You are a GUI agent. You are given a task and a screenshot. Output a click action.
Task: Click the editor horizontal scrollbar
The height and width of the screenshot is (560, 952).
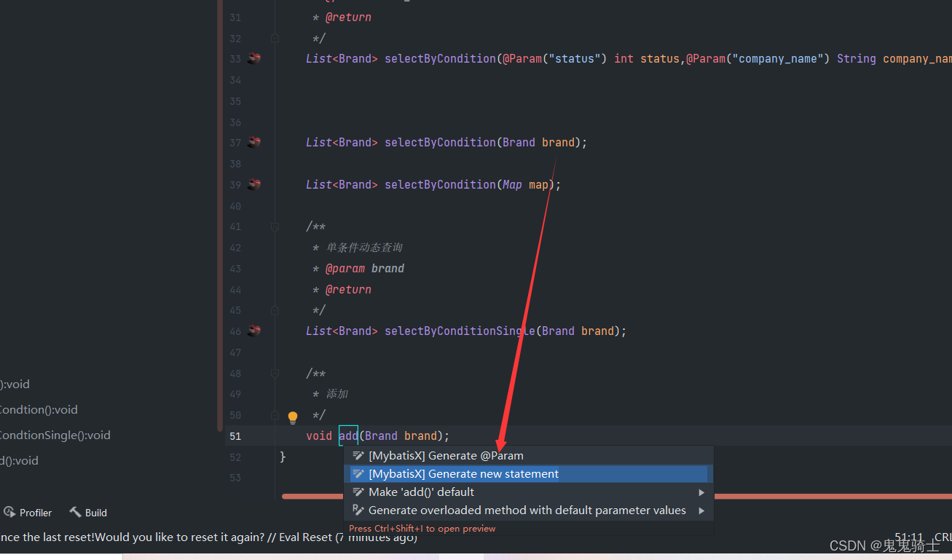click(616, 497)
